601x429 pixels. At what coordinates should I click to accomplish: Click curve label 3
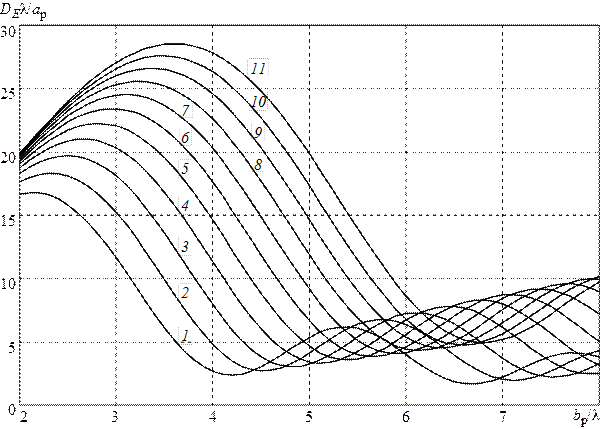185,246
